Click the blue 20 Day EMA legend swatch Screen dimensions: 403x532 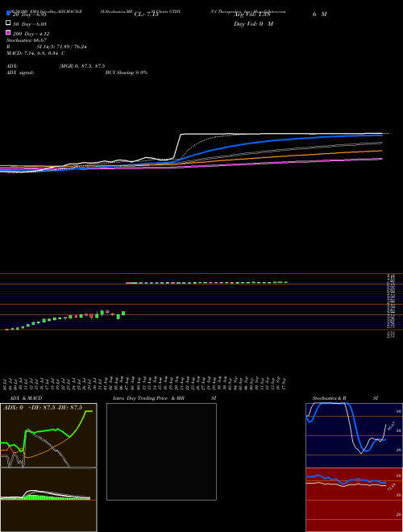pos(8,13)
